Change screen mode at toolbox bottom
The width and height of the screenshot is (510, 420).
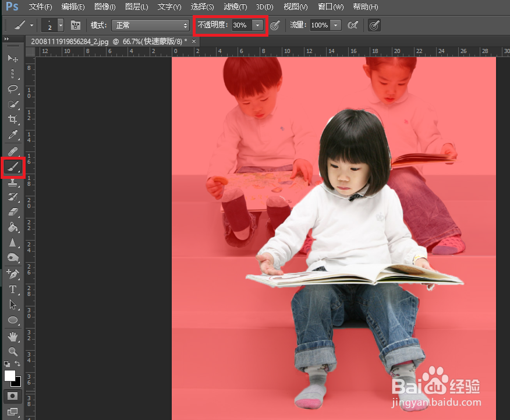(x=12, y=411)
